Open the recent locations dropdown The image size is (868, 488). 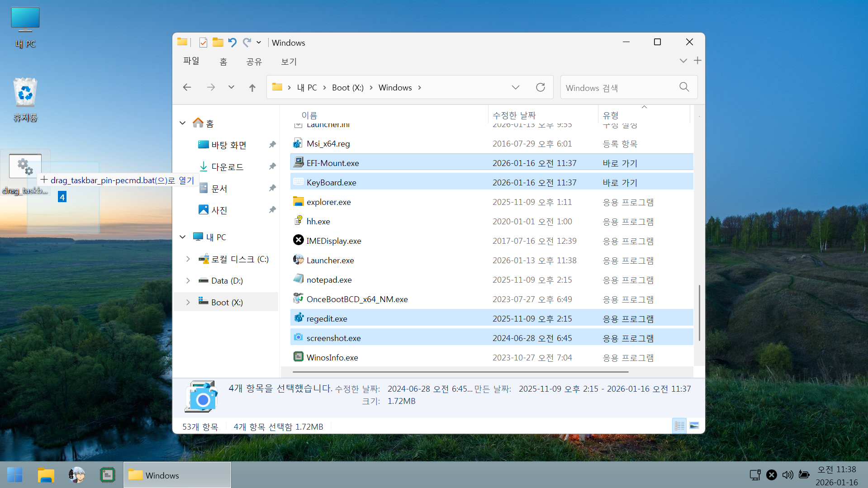click(231, 87)
